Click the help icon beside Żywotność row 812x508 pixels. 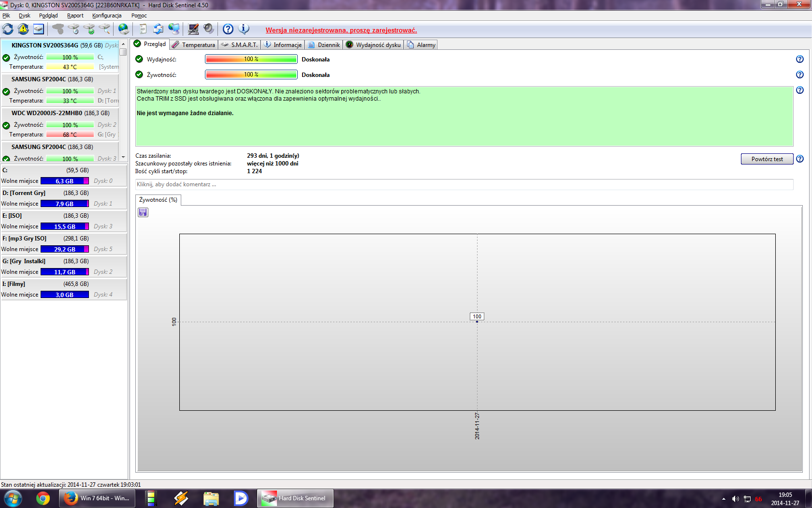click(800, 75)
